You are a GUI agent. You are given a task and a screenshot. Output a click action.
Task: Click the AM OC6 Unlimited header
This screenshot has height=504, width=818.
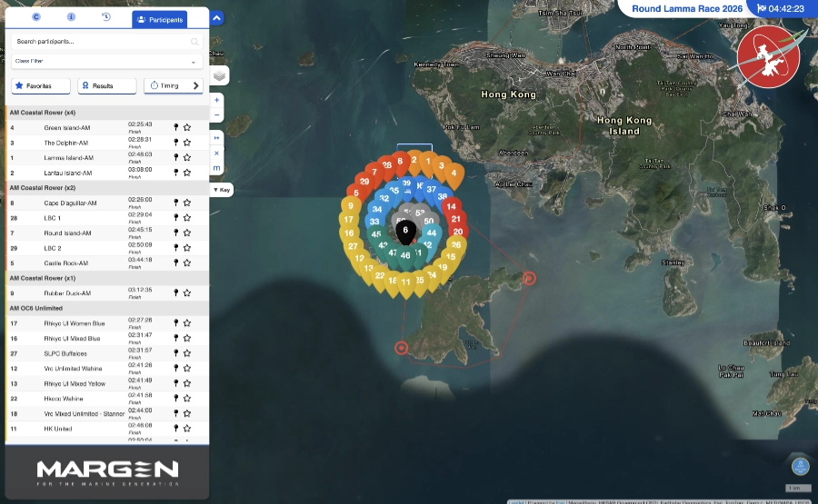(x=107, y=308)
